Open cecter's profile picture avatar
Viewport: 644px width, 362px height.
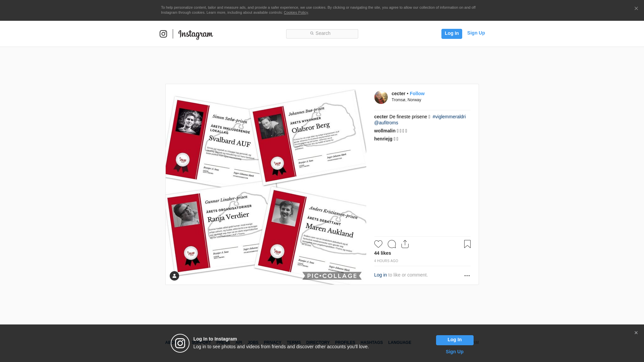(x=381, y=97)
